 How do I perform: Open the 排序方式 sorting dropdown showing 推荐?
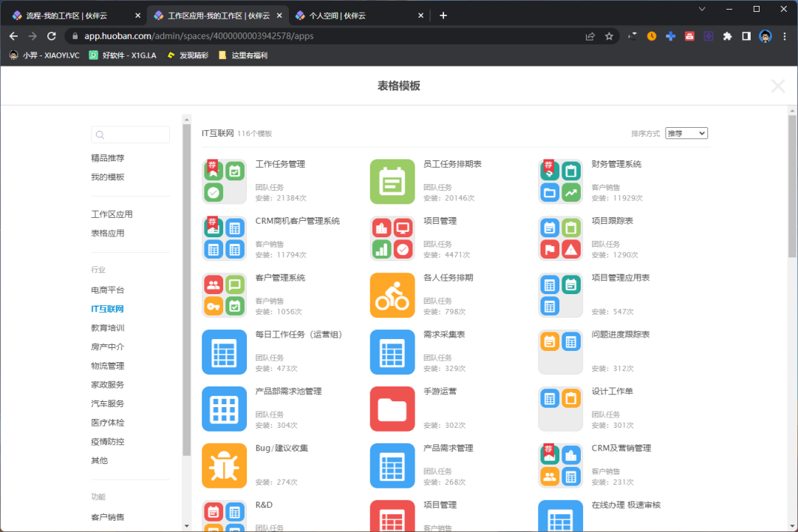tap(686, 133)
